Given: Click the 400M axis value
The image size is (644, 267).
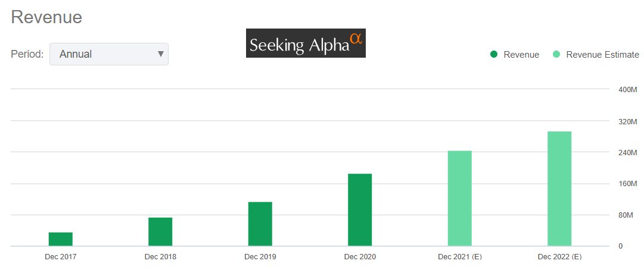Looking at the screenshot, I should click(x=628, y=90).
